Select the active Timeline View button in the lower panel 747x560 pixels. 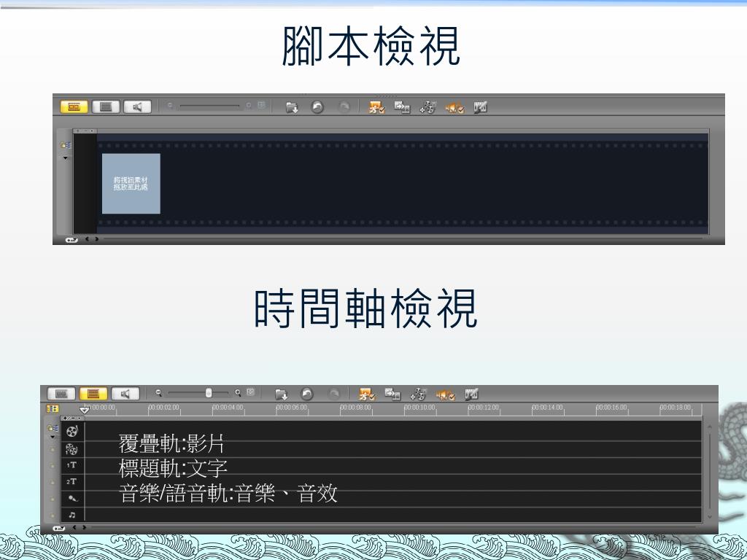(93, 394)
